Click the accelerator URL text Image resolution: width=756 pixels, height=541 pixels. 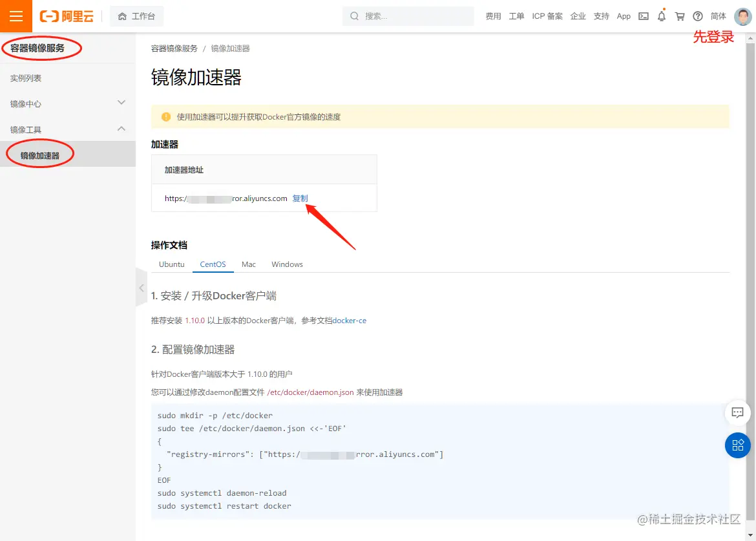point(226,198)
